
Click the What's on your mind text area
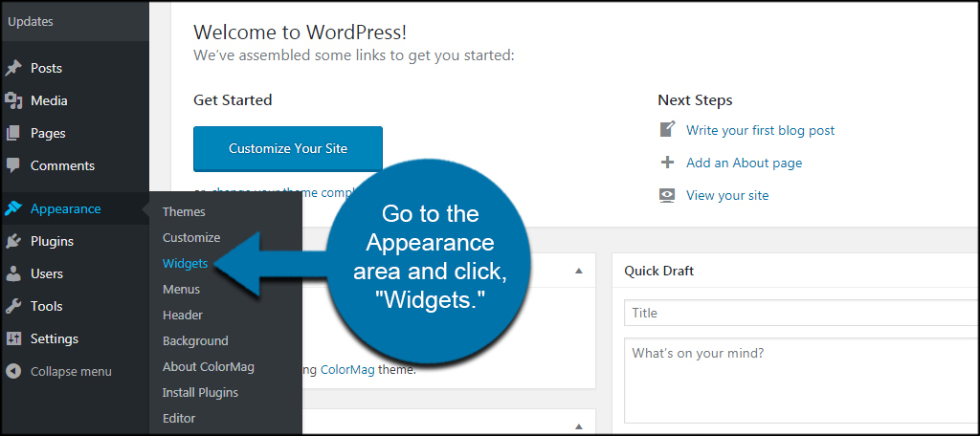point(802,381)
